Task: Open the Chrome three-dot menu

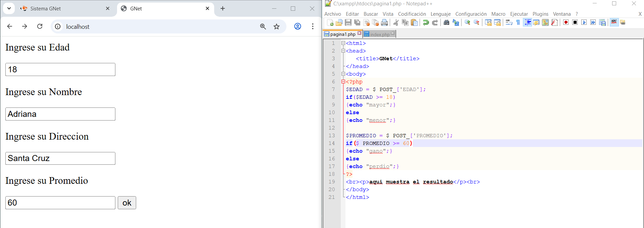Action: click(313, 26)
